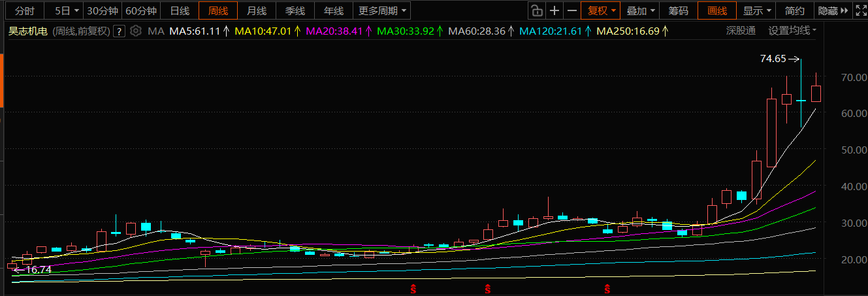Click the latest red weekly candlestick
Screen dimensions: 868x296
pyautogui.click(x=816, y=93)
